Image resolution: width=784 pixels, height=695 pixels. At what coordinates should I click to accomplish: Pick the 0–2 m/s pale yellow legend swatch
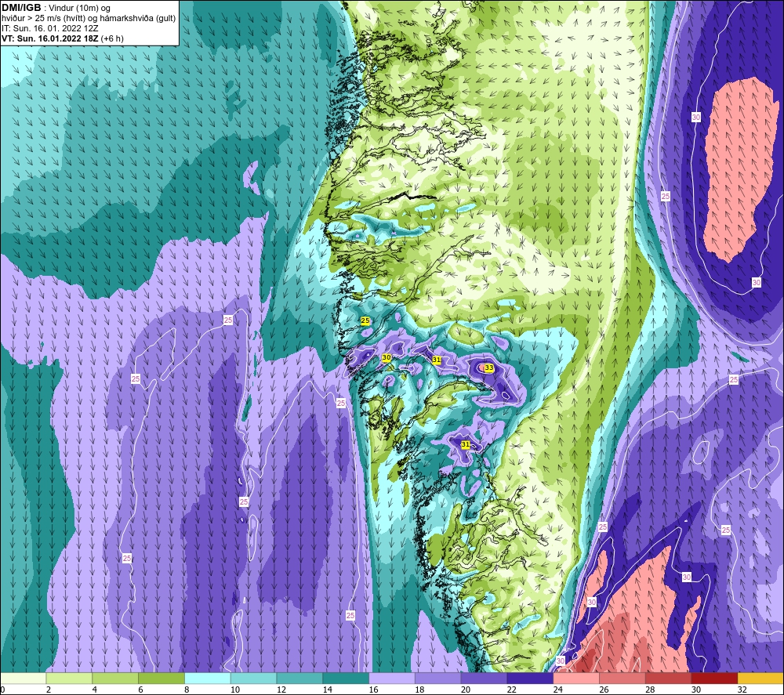click(x=23, y=678)
